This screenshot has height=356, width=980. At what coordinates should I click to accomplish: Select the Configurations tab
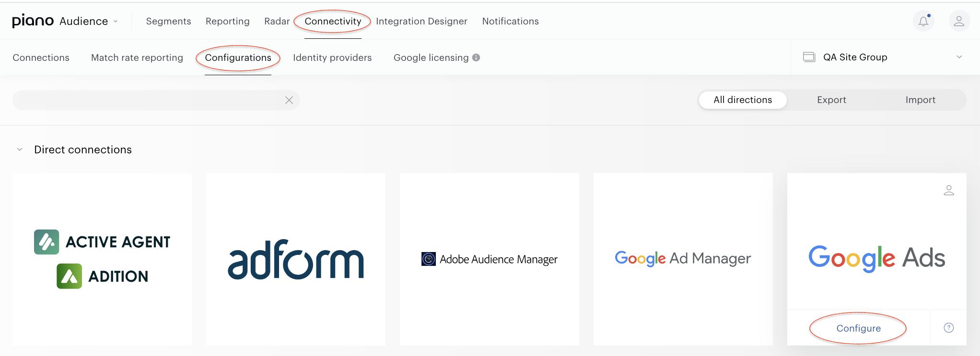238,57
